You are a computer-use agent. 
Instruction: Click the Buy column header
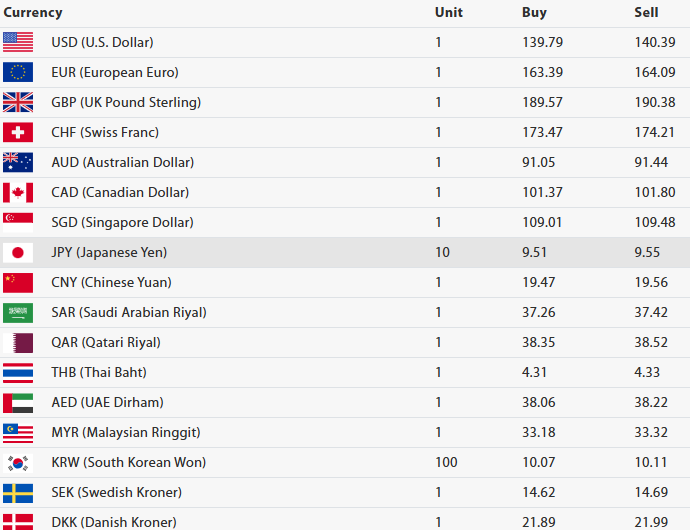pyautogui.click(x=534, y=13)
